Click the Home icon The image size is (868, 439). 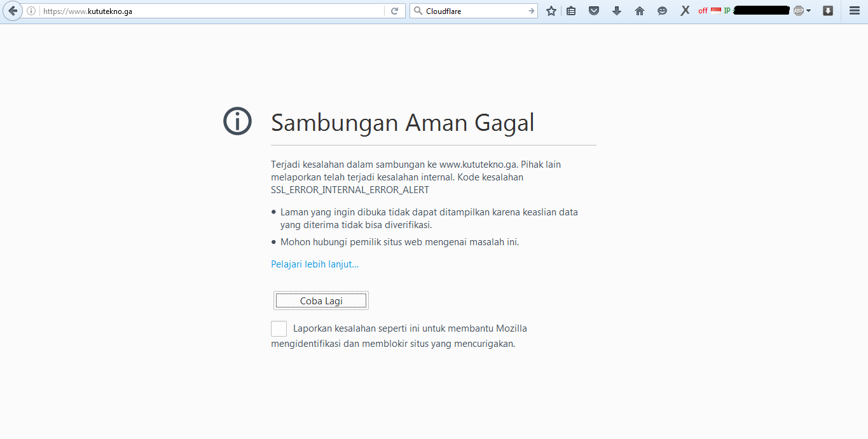coord(639,11)
